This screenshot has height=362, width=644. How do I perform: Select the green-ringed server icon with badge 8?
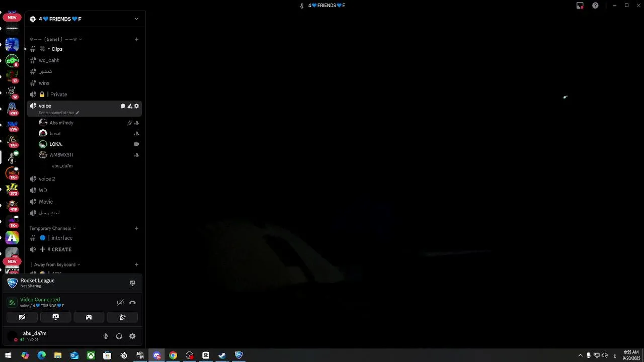tap(12, 60)
